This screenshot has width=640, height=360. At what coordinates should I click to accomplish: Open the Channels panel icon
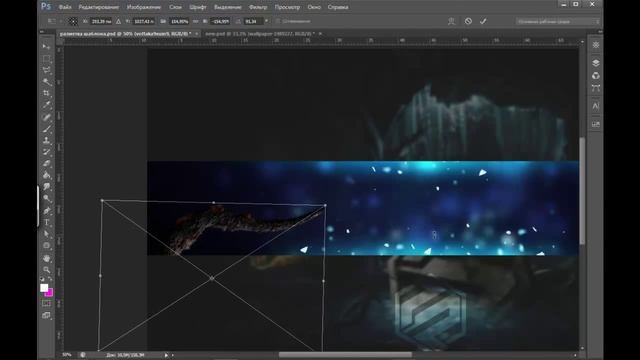596,76
